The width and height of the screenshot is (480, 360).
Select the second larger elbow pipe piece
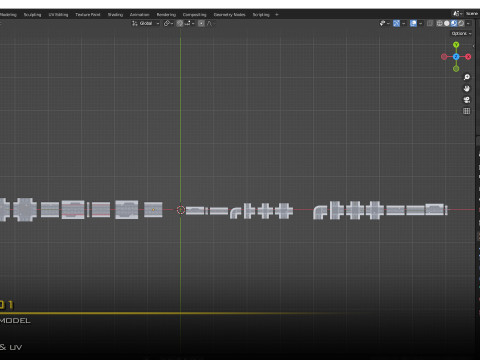click(320, 212)
